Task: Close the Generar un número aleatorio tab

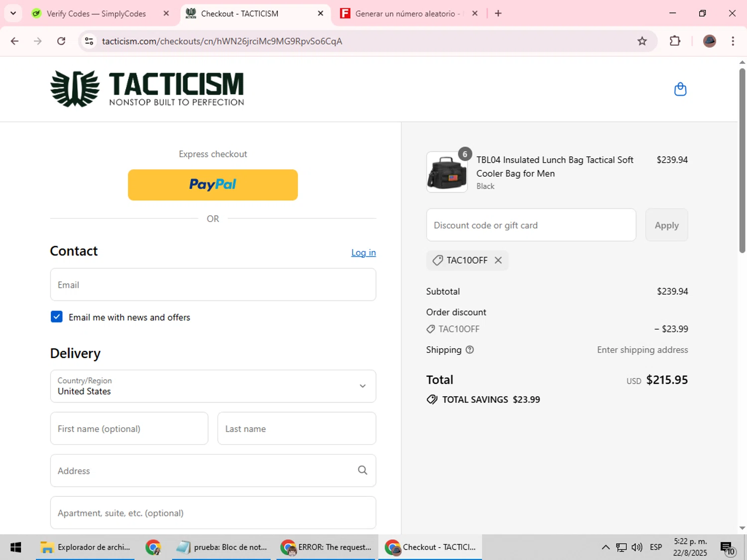Action: [x=475, y=13]
